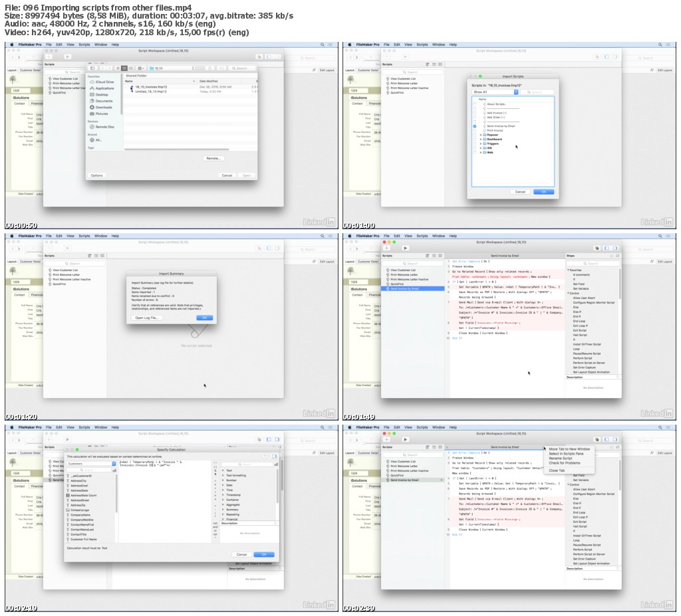
Task: Select iCloud Drive in the file dialog sidebar
Action: click(102, 82)
